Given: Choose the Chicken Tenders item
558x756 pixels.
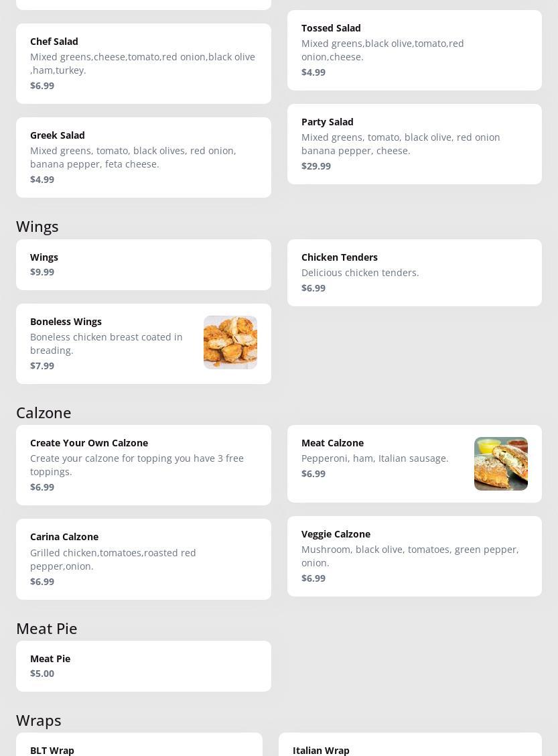Looking at the screenshot, I should (414, 273).
